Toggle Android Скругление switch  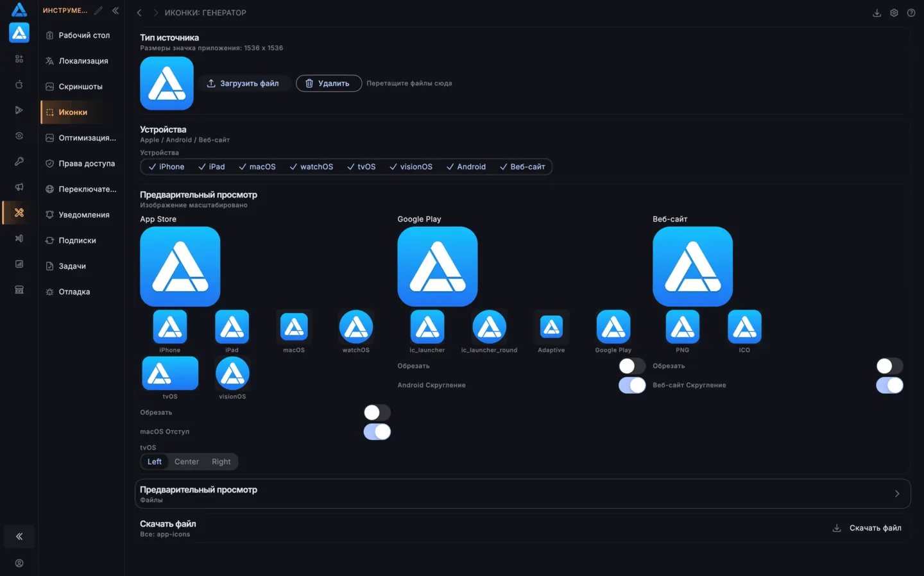pos(632,385)
